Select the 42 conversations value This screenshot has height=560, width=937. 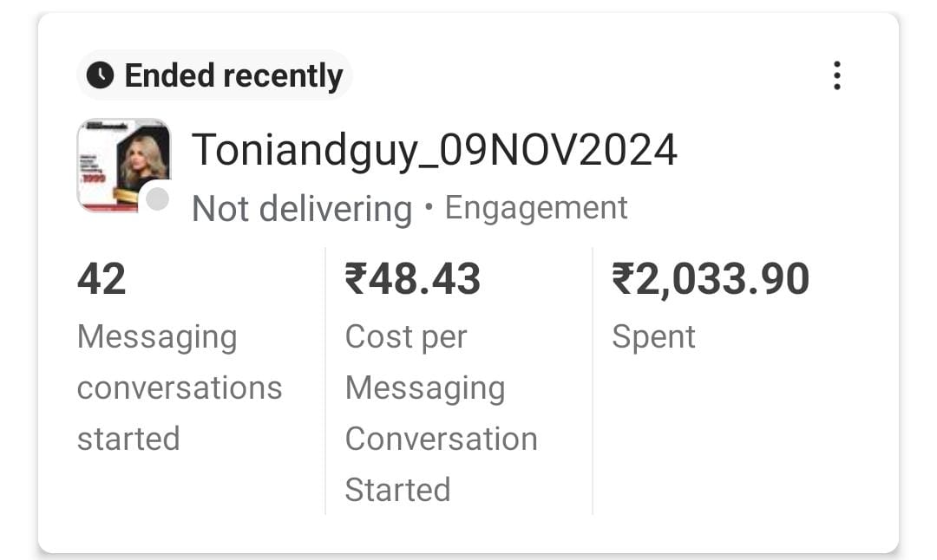pyautogui.click(x=102, y=280)
